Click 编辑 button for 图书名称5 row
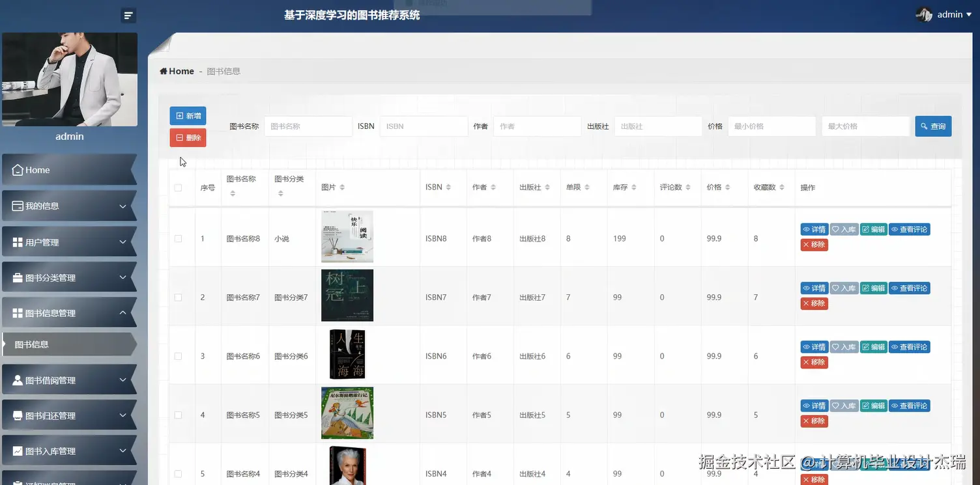980x485 pixels. (874, 406)
